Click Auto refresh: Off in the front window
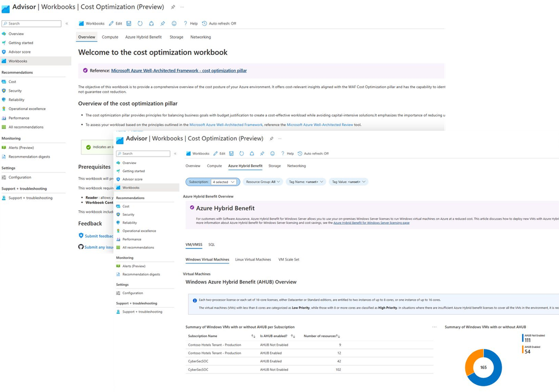 (x=313, y=154)
